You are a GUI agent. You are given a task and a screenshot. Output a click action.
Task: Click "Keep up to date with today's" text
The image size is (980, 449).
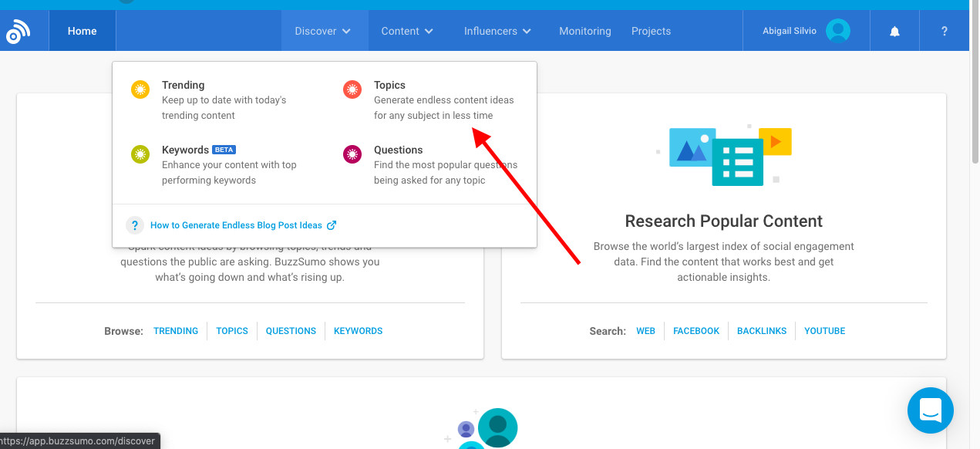pos(224,100)
